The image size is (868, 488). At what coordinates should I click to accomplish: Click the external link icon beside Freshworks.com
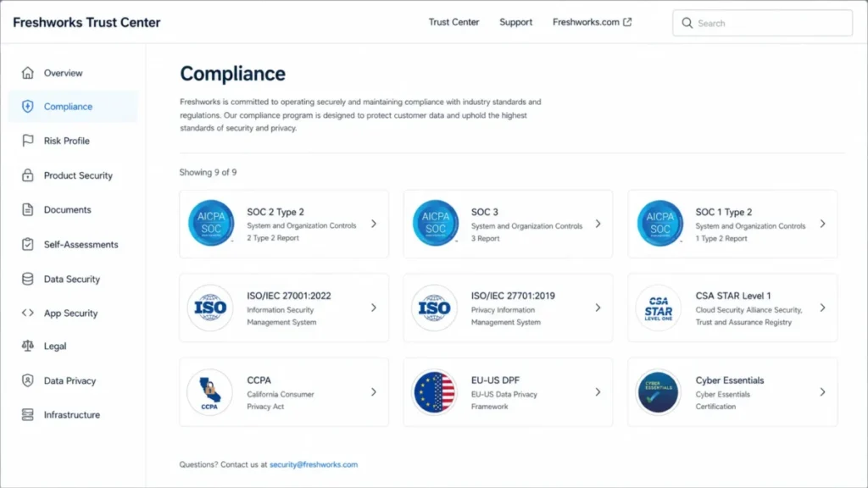coord(627,22)
